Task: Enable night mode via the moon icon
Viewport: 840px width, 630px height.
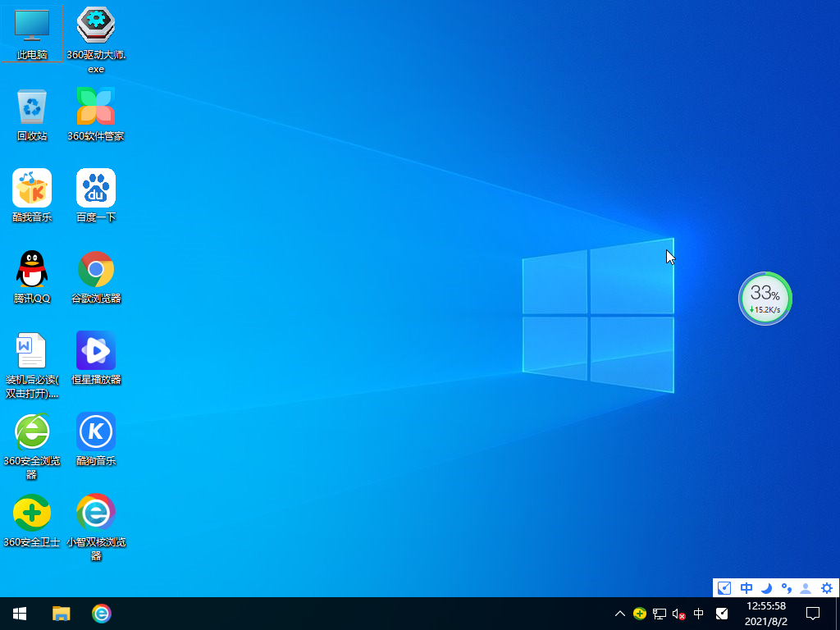Action: pos(765,588)
